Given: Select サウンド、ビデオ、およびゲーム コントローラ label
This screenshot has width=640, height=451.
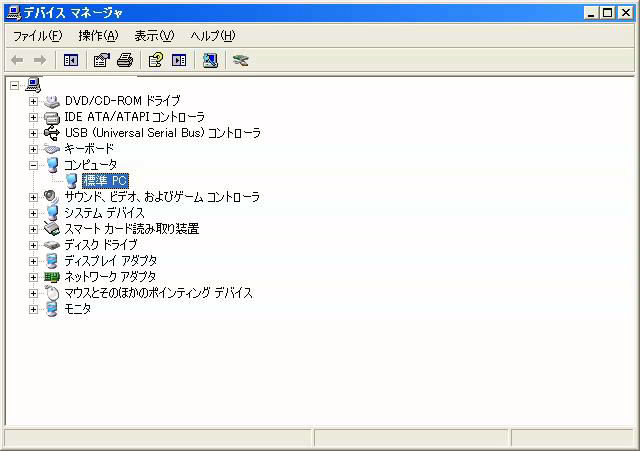Looking at the screenshot, I should 162,197.
